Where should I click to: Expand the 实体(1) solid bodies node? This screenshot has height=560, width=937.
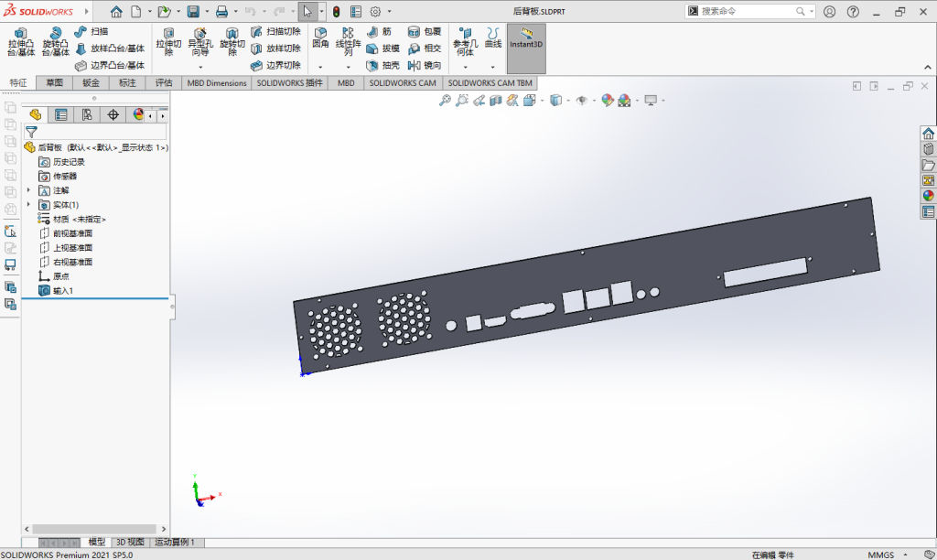29,205
